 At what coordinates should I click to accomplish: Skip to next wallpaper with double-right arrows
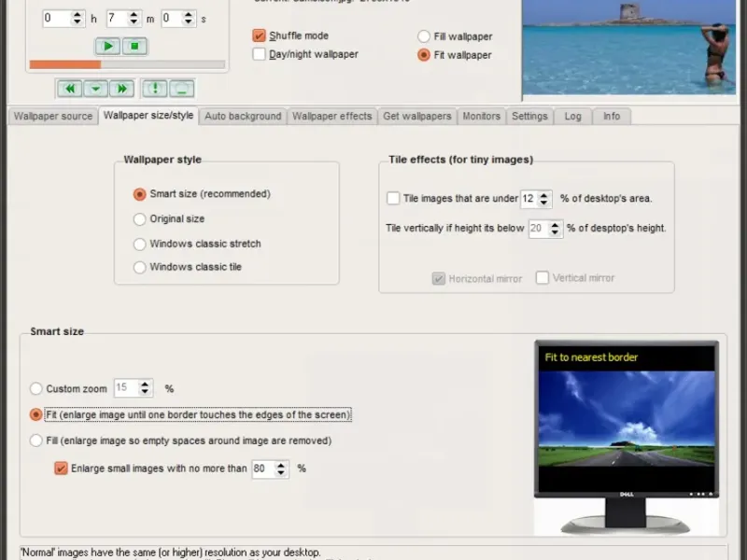121,89
